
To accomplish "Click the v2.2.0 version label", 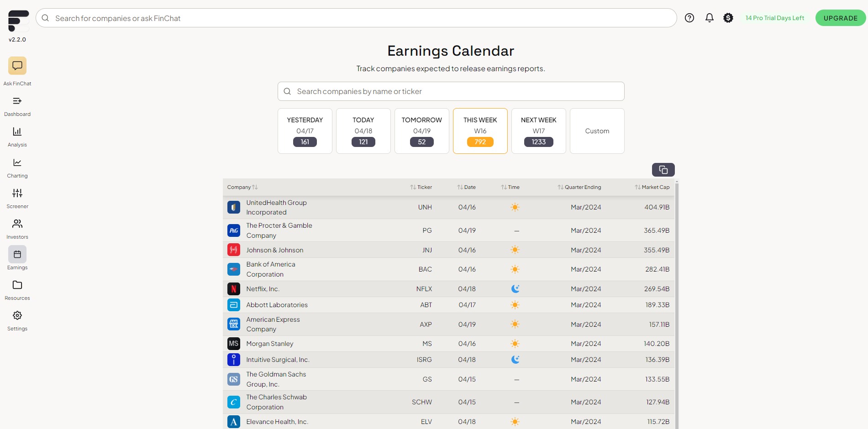I will [x=17, y=40].
